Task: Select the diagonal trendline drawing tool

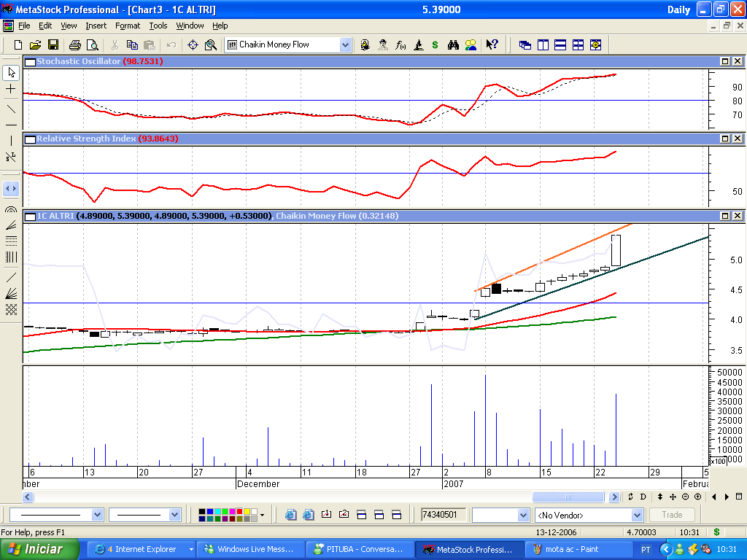Action: point(11,109)
